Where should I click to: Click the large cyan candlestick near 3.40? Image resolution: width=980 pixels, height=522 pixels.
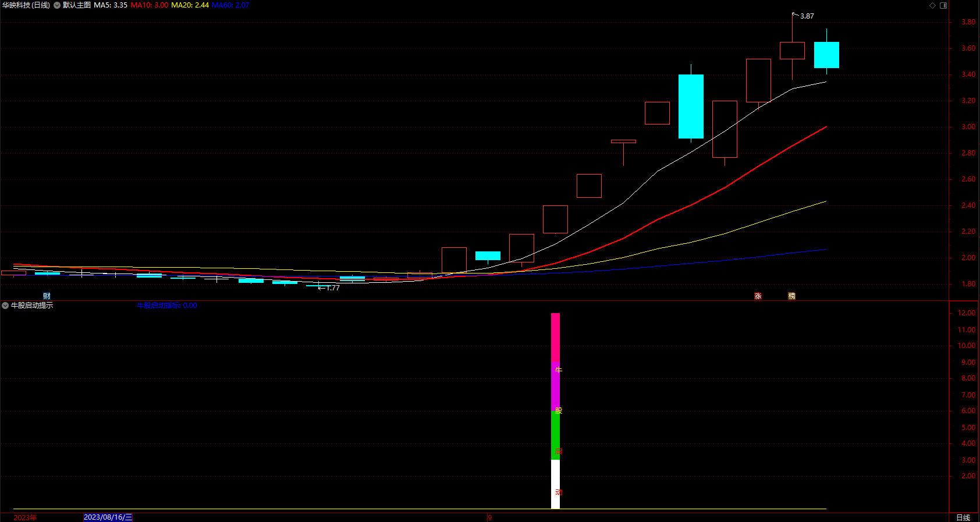[x=691, y=106]
